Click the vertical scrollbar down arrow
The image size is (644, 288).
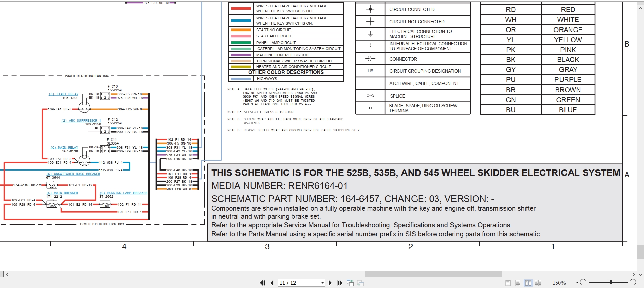click(x=641, y=274)
